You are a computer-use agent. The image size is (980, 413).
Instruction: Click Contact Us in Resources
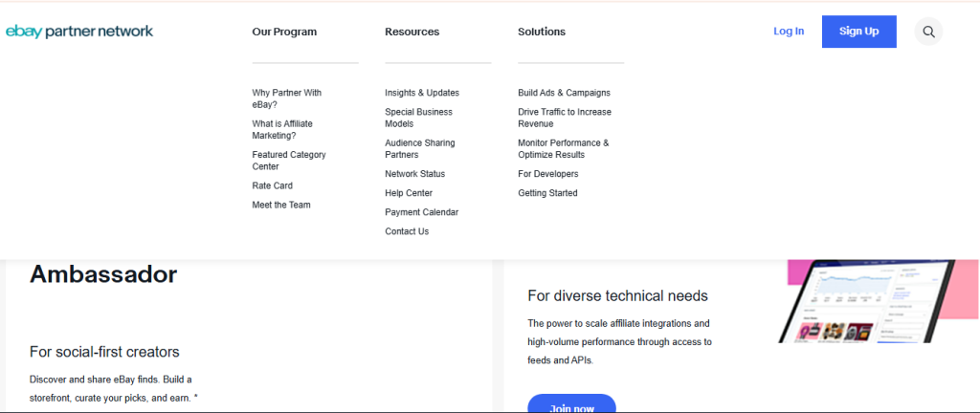tap(407, 231)
